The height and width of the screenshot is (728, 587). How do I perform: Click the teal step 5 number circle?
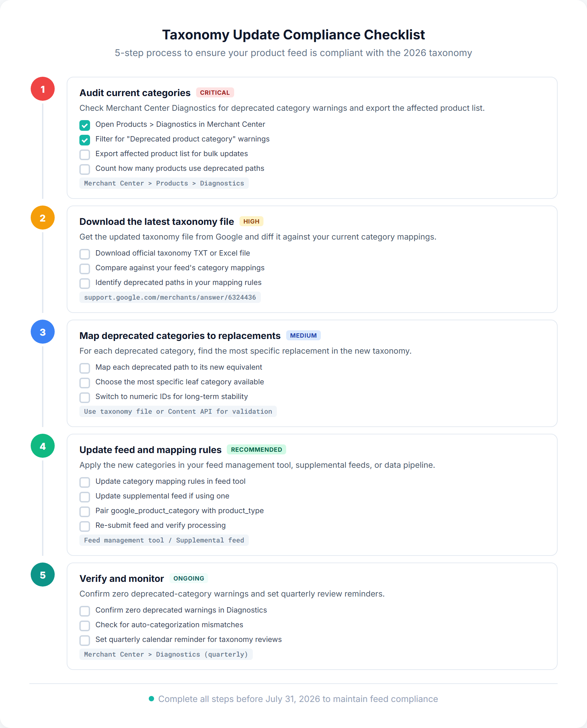(43, 575)
